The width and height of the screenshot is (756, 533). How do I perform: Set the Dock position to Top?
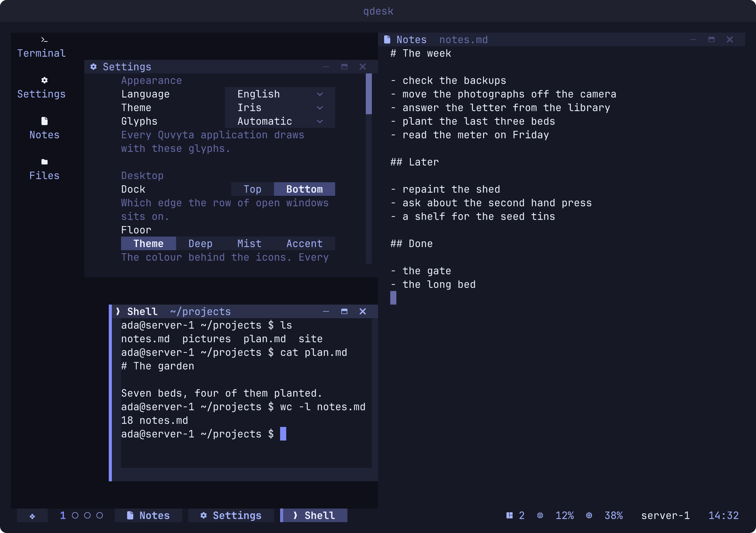(253, 189)
